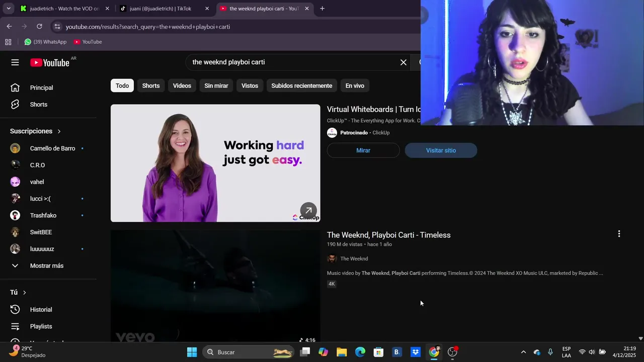
Task: Open site information icon in address bar
Action: point(57,27)
